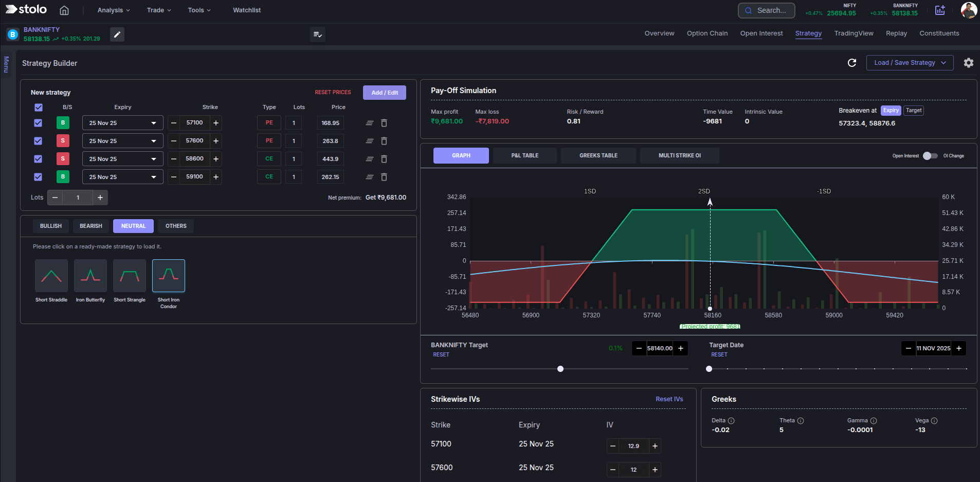Image resolution: width=980 pixels, height=482 pixels.
Task: Open Strategy Builder settings gear
Action: [969, 63]
